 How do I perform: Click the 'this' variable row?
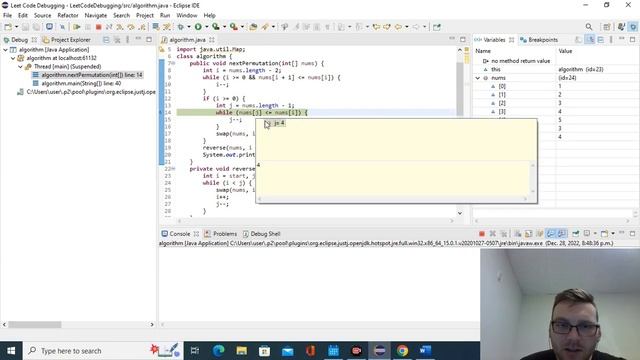pos(556,69)
